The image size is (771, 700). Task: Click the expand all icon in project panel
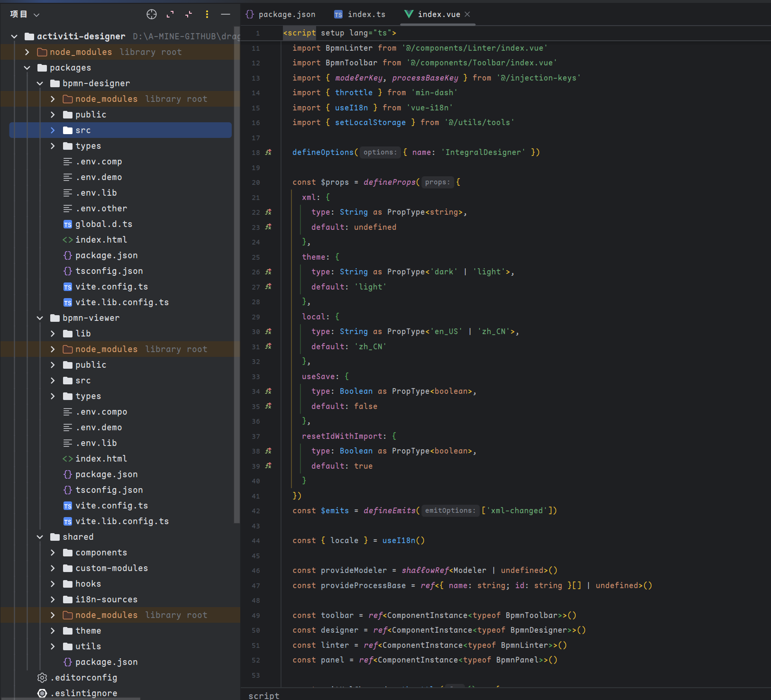coord(170,14)
